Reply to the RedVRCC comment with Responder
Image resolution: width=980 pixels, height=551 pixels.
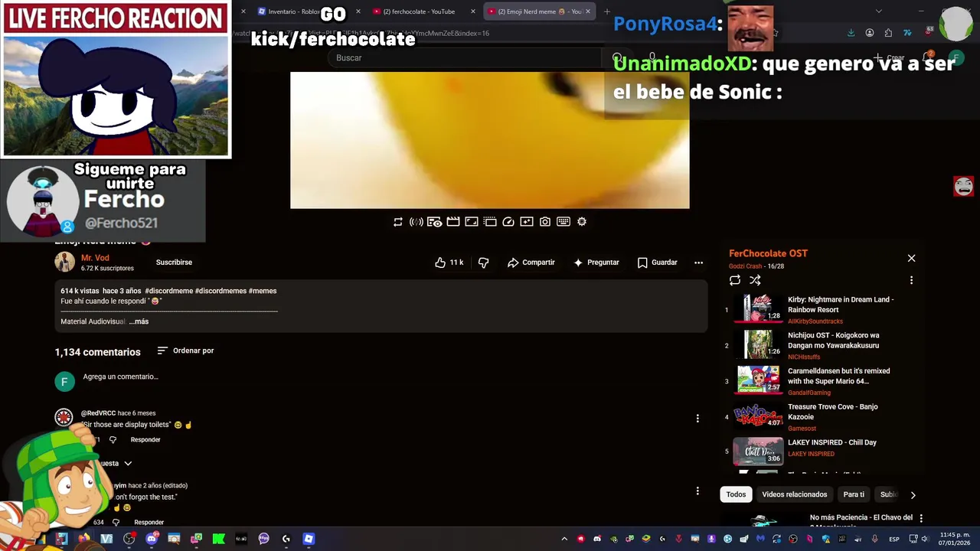[x=145, y=440]
